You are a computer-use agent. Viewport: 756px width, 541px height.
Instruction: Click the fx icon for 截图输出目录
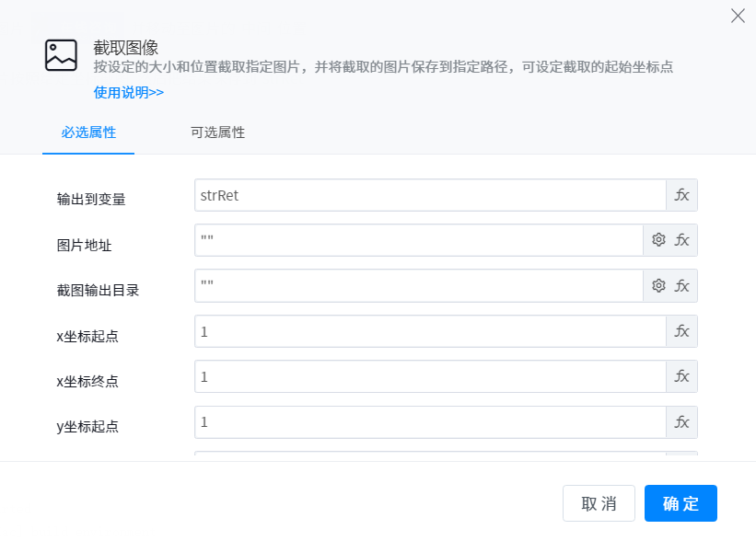coord(682,286)
